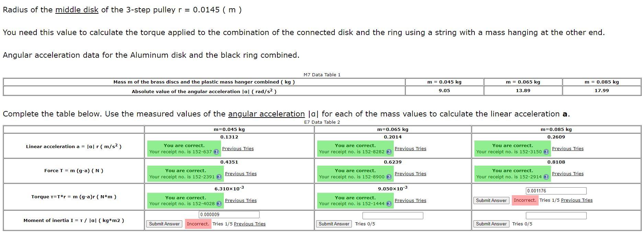Image resolution: width=644 pixels, height=234 pixels.
Task: Click help icon beside receipt 152-637
Action: (x=216, y=152)
